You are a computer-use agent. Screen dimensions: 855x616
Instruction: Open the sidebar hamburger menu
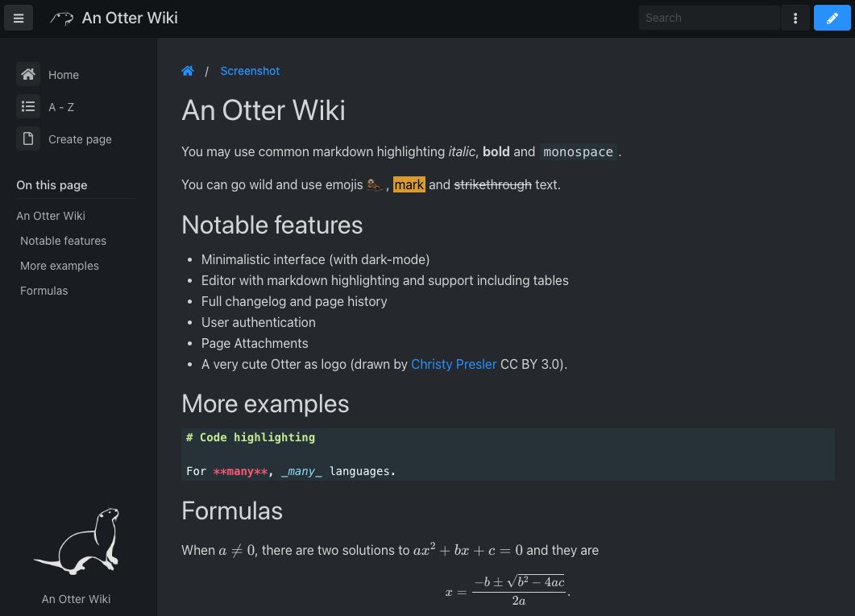(18, 18)
